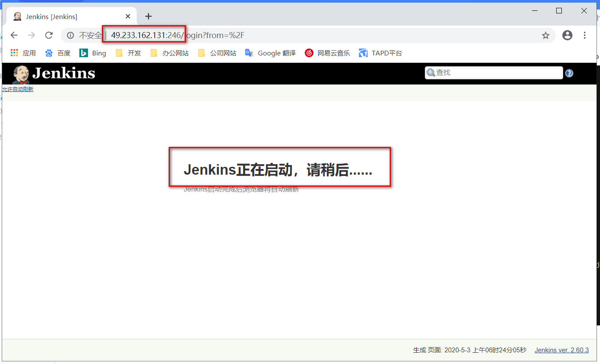Click the browser forward arrow
Viewport: 600px width, 364px height.
tap(31, 35)
